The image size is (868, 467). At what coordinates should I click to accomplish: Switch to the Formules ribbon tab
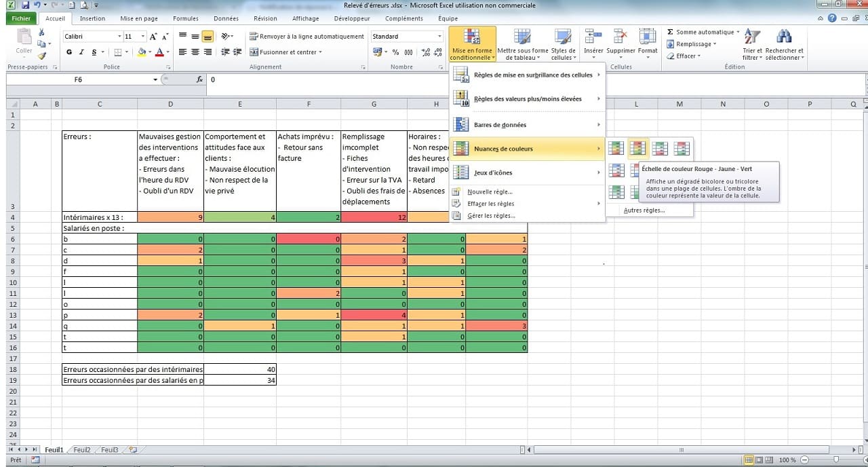(x=186, y=18)
